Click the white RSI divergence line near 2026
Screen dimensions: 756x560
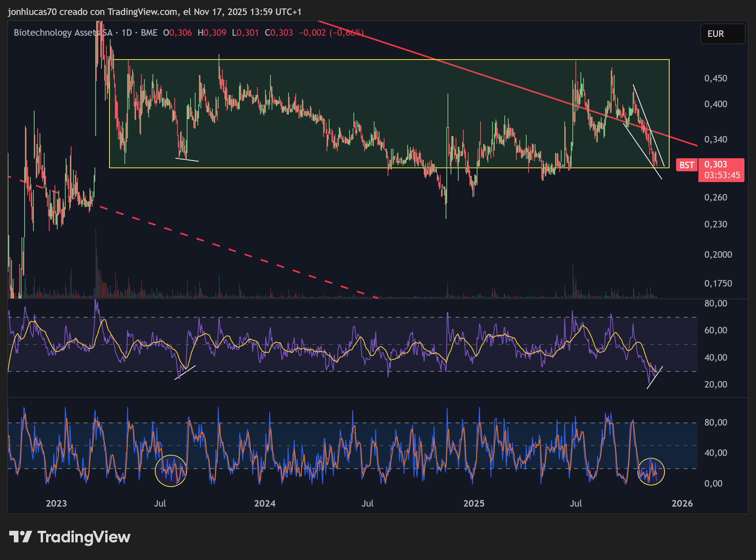pos(655,378)
